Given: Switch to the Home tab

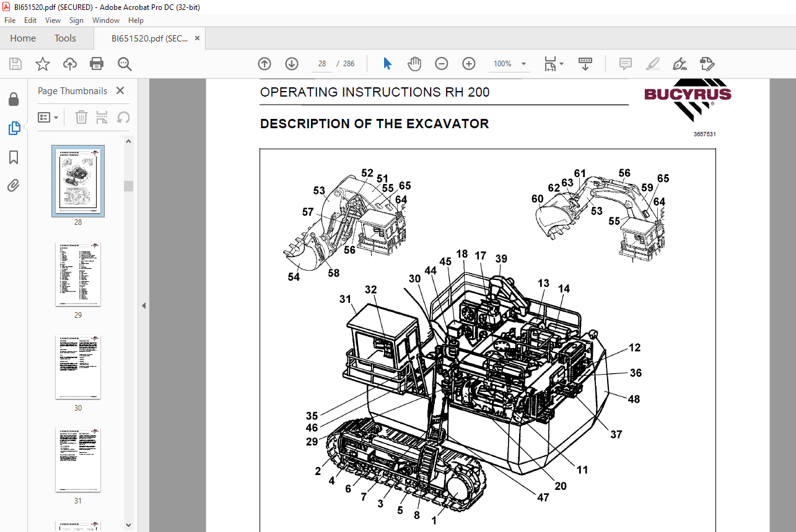Looking at the screenshot, I should click(23, 38).
